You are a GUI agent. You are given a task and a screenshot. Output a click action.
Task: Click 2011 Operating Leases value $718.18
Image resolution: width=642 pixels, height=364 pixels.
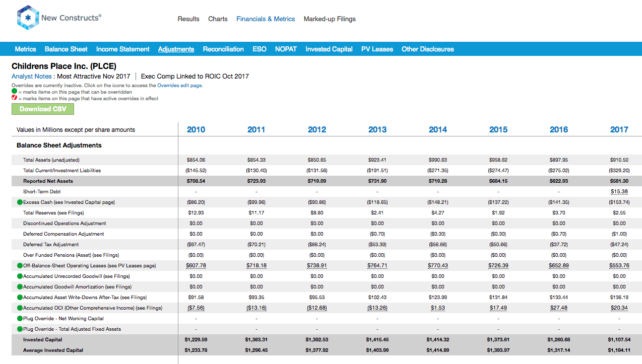point(256,266)
